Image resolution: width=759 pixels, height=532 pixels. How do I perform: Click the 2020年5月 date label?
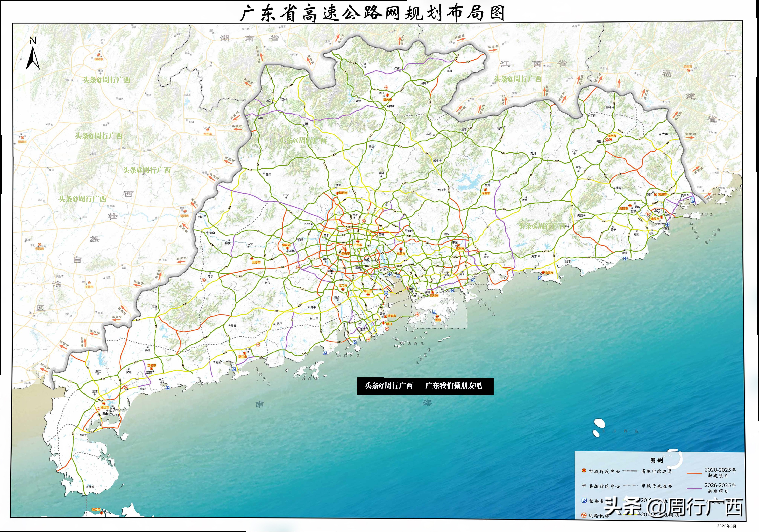click(x=726, y=526)
